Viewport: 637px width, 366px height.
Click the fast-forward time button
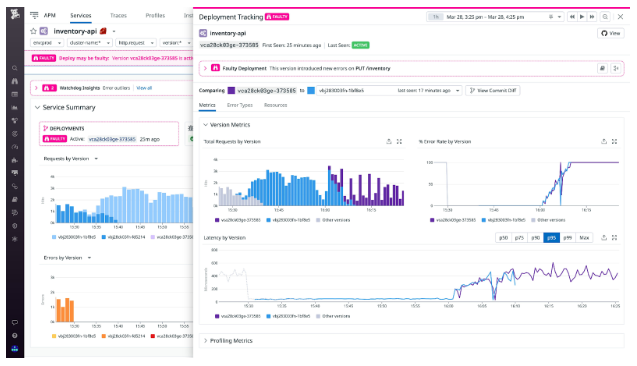(592, 17)
